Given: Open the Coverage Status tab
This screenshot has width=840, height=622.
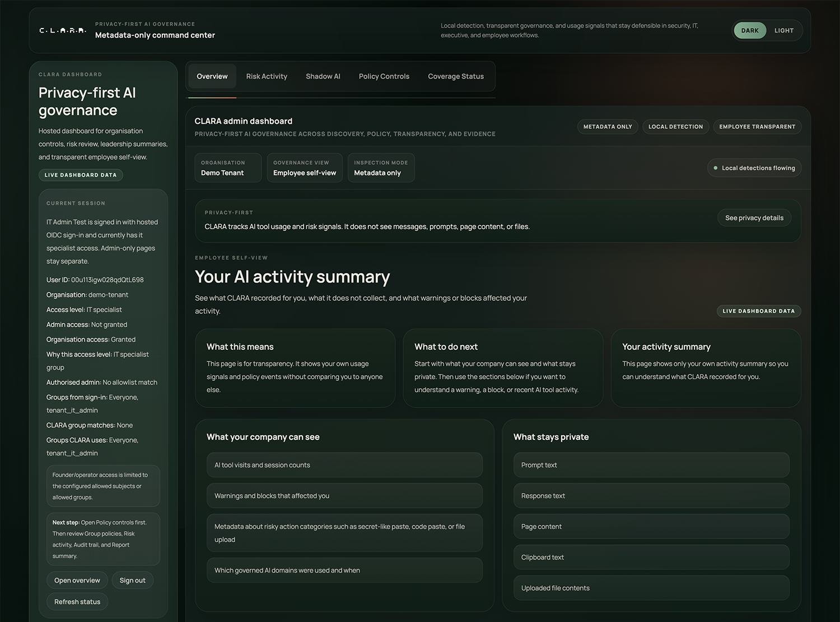Looking at the screenshot, I should pyautogui.click(x=456, y=76).
